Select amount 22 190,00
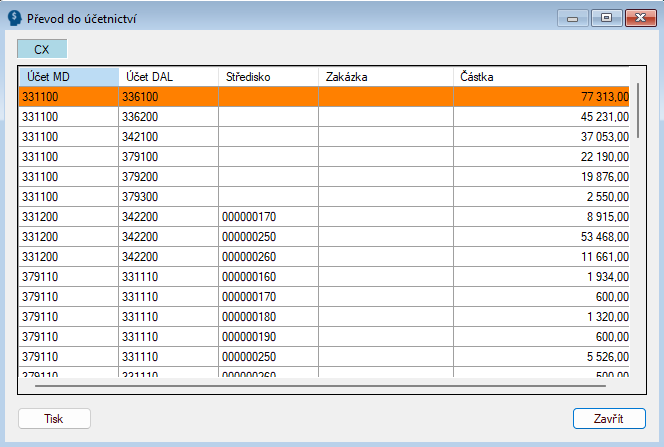 pos(541,157)
